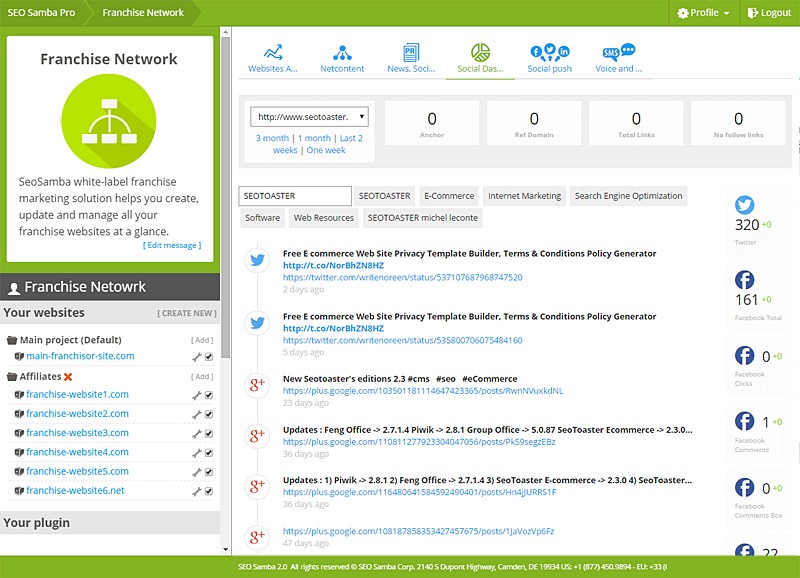The height and width of the screenshot is (578, 800).
Task: Toggle checkbox for franchise-website1.com
Action: pos(209,395)
